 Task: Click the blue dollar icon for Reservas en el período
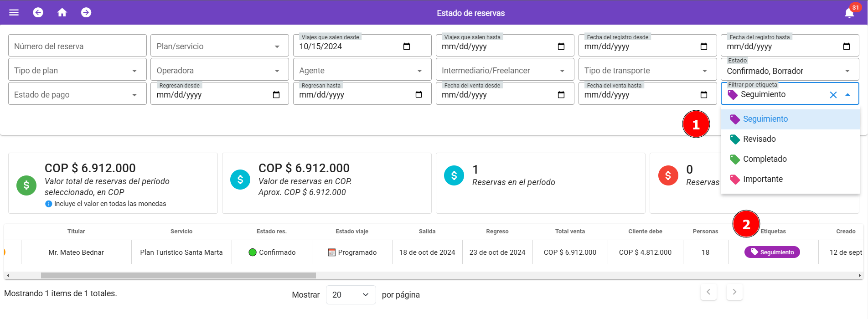pos(454,175)
